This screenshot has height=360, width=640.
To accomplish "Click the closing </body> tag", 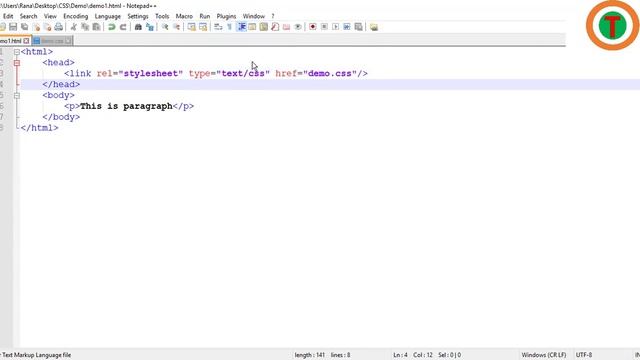I will [x=61, y=117].
